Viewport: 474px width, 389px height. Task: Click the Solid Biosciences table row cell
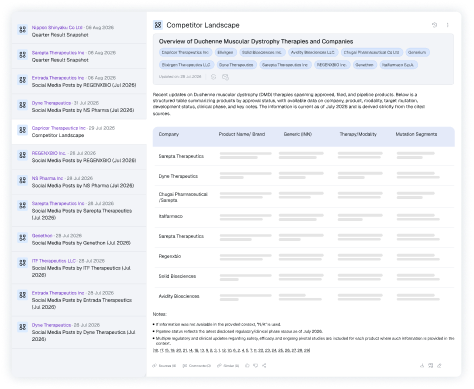(x=177, y=276)
